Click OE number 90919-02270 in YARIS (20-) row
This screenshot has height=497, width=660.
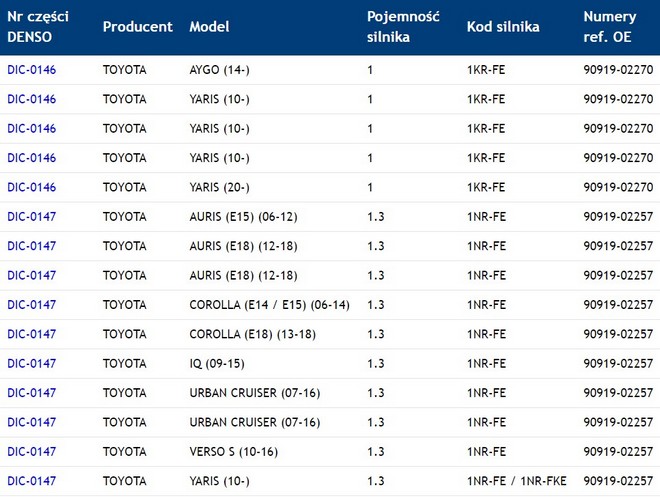click(618, 187)
